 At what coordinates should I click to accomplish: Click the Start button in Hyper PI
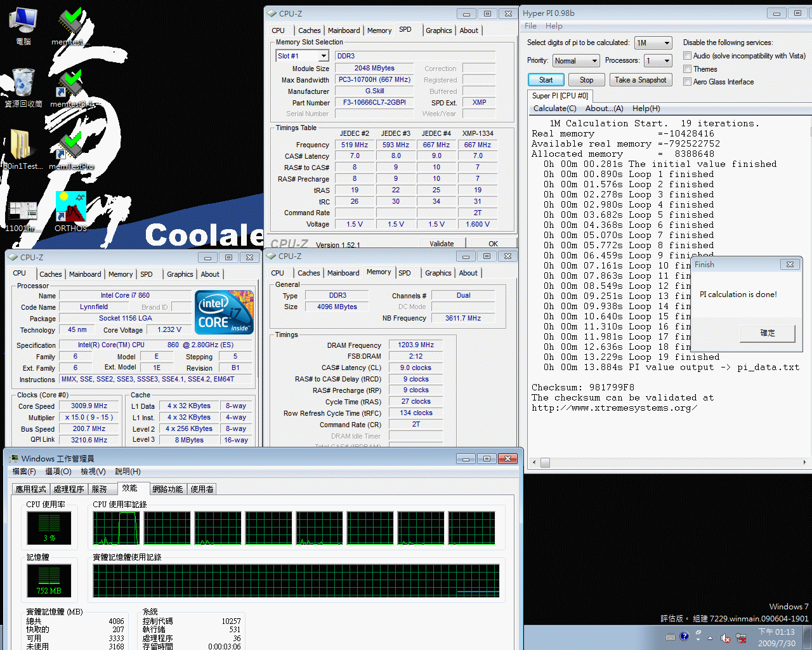[x=546, y=80]
